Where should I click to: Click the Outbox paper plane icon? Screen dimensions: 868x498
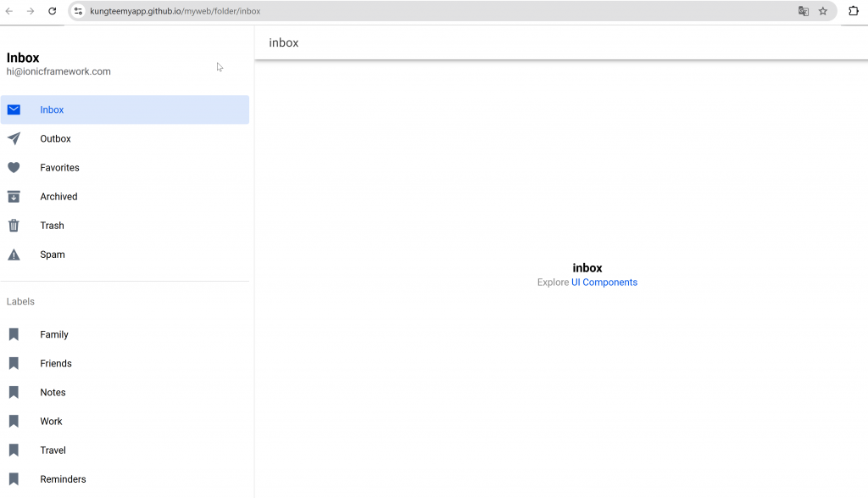(x=14, y=138)
